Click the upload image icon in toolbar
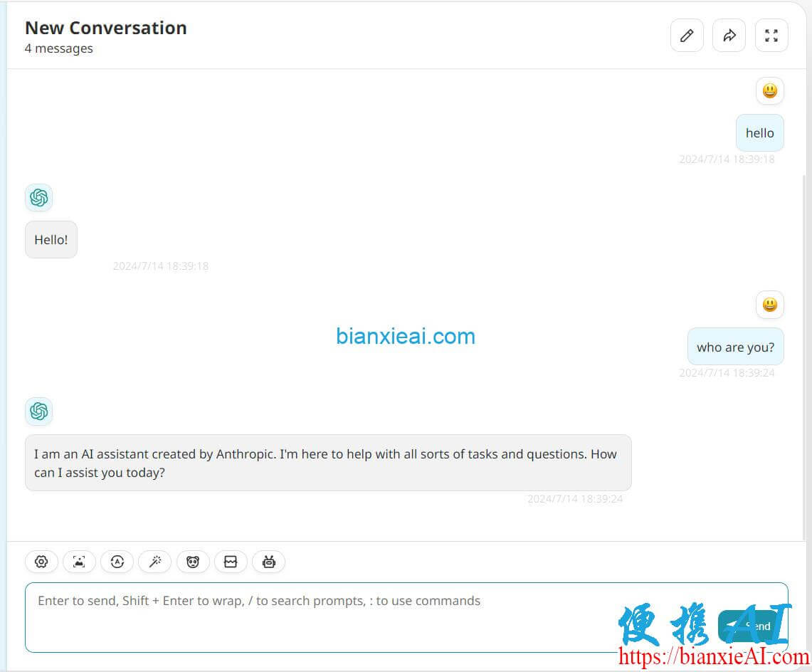The height and width of the screenshot is (672, 812). tap(79, 562)
